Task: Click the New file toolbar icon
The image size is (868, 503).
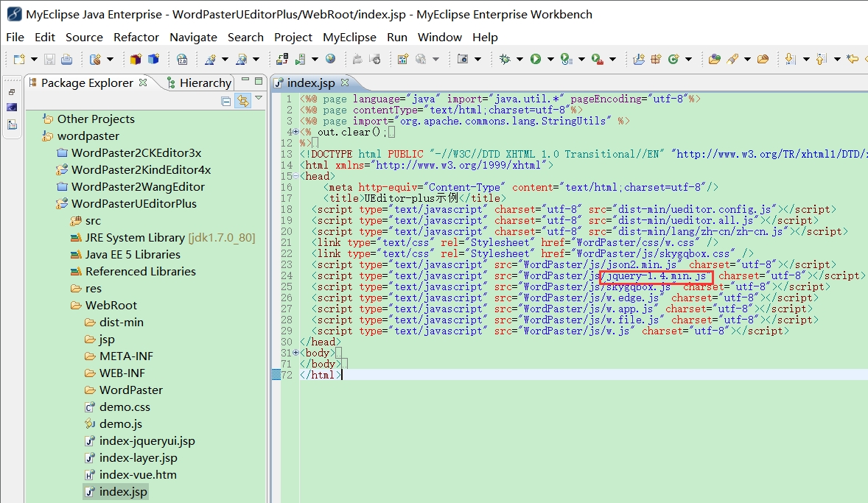Action: (19, 59)
